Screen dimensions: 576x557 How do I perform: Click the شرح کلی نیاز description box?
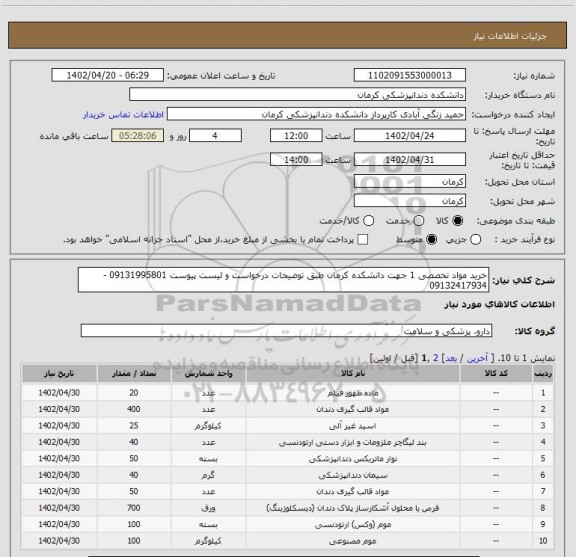tap(284, 280)
